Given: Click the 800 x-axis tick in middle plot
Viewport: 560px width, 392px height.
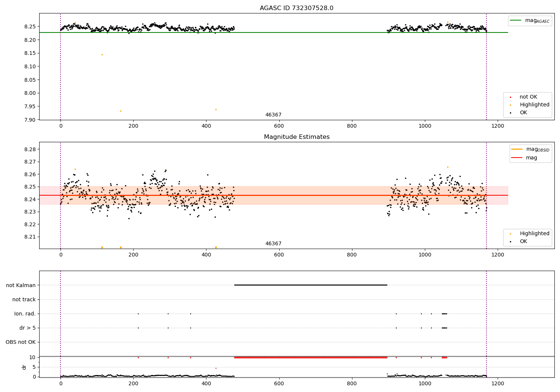Looking at the screenshot, I should (x=352, y=255).
